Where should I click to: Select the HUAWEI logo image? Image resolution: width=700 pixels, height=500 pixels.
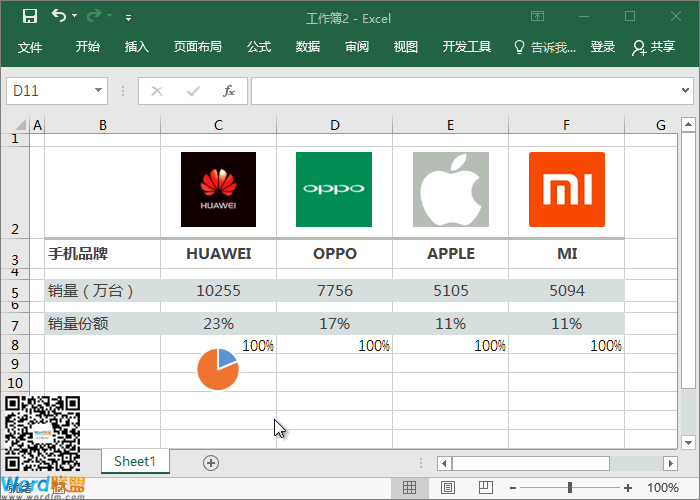click(218, 189)
